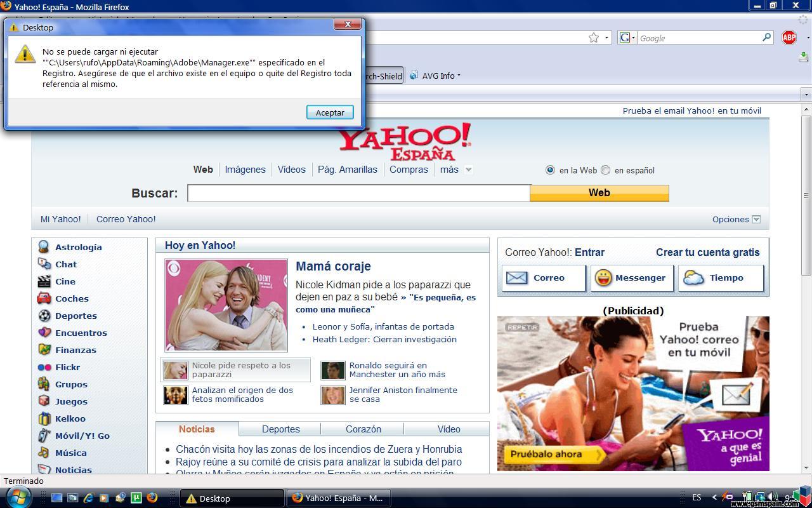Click 'Ronaldo seguirá en Manchester' thumbnail
Viewport: 812px width, 508px height.
(332, 370)
